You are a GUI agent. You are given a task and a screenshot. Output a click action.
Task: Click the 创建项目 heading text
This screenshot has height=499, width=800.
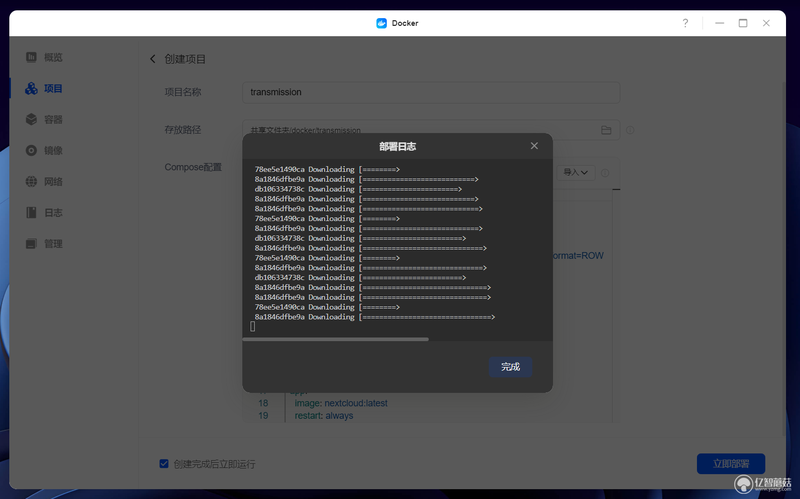185,59
